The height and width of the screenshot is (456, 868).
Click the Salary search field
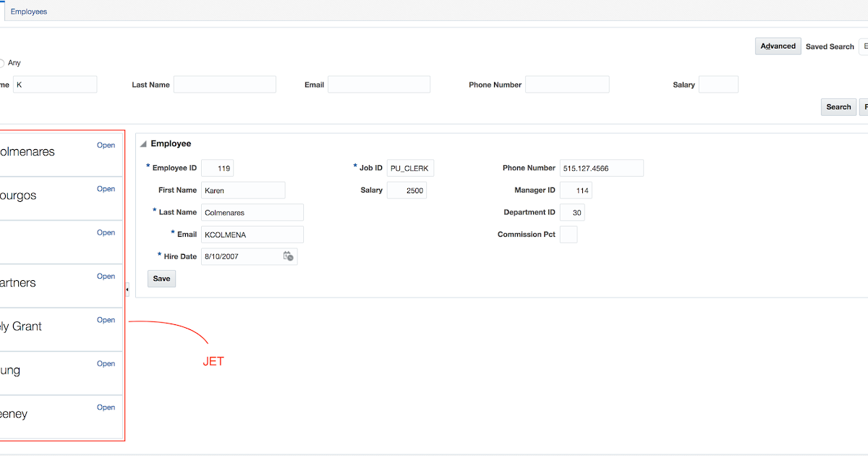(x=718, y=84)
